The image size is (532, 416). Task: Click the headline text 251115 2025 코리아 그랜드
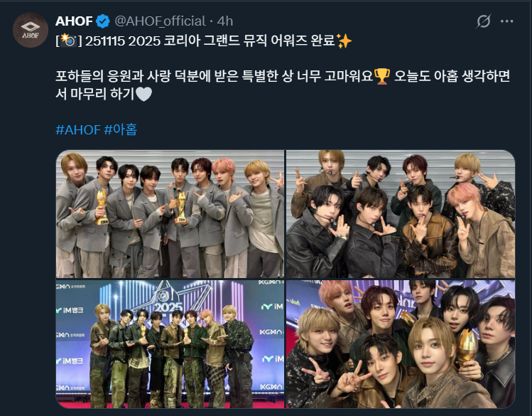pos(144,41)
